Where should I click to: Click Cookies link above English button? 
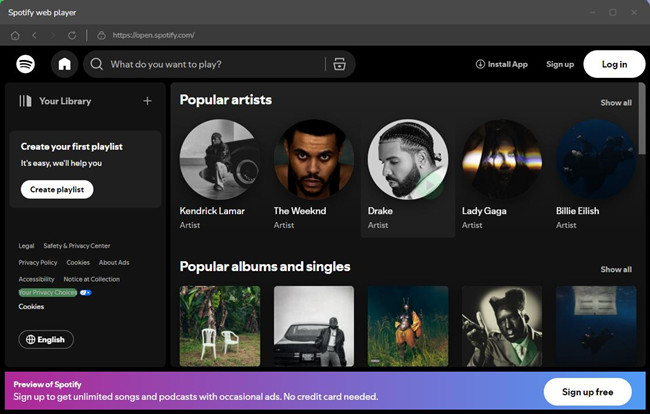click(31, 307)
